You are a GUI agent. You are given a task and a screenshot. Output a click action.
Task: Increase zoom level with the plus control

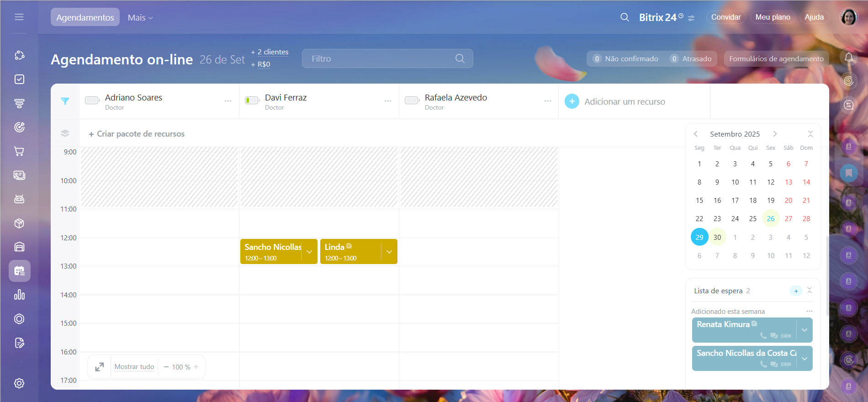196,367
